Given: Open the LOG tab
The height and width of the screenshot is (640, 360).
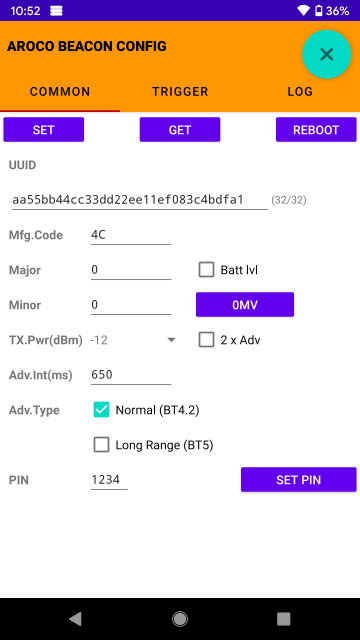Looking at the screenshot, I should click(300, 91).
